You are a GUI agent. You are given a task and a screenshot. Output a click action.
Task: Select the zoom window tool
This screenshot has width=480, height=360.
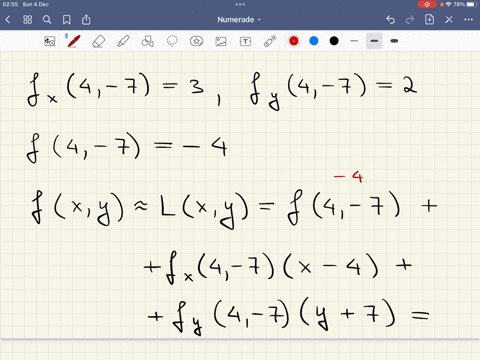(x=50, y=41)
